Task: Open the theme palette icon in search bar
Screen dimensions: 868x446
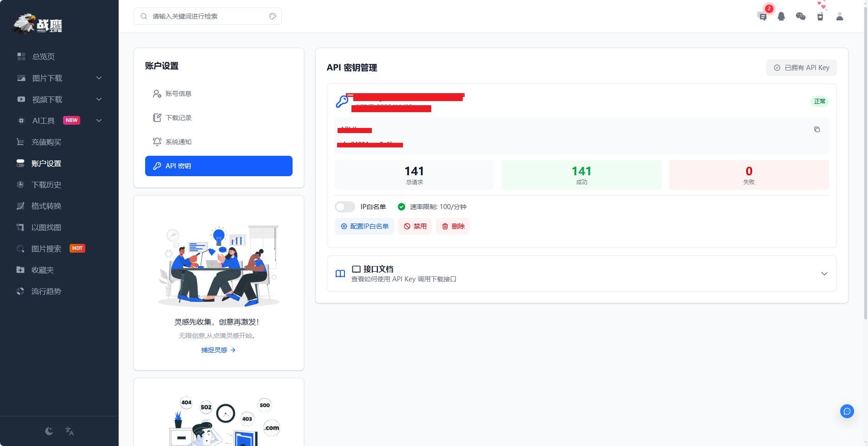Action: [x=273, y=16]
